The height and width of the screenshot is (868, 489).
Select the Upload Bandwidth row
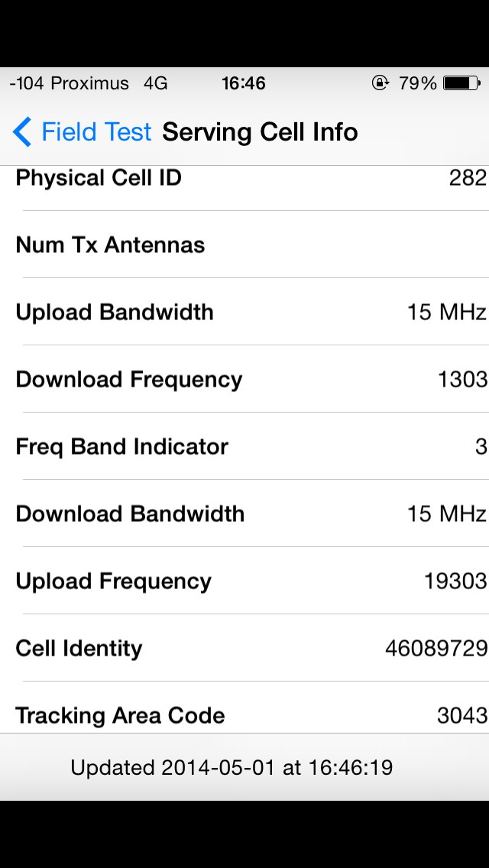click(x=244, y=313)
